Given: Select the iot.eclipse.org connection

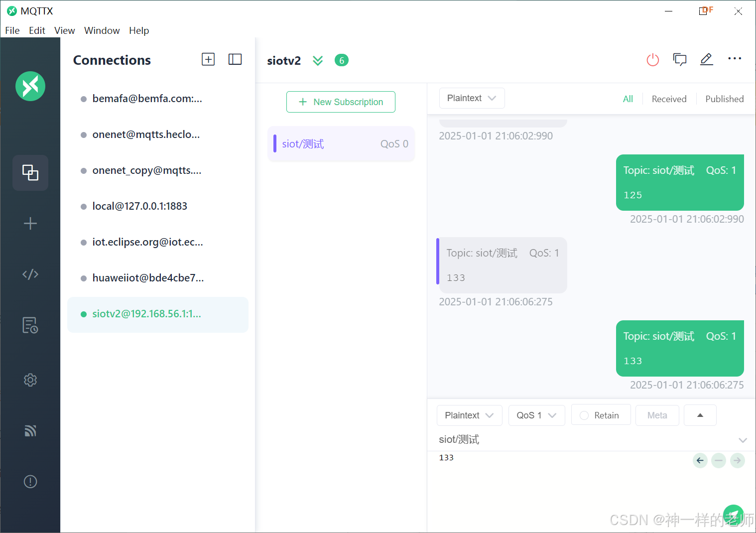Looking at the screenshot, I should point(158,242).
